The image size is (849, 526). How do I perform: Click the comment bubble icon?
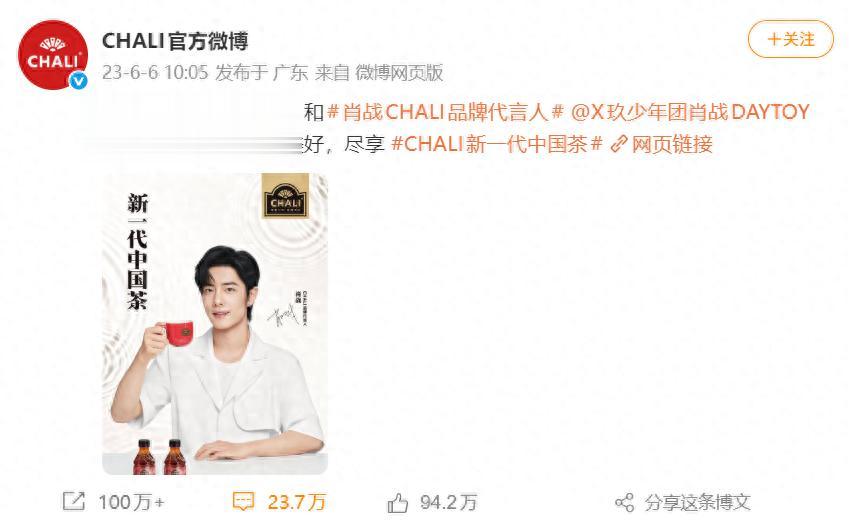pyautogui.click(x=243, y=502)
